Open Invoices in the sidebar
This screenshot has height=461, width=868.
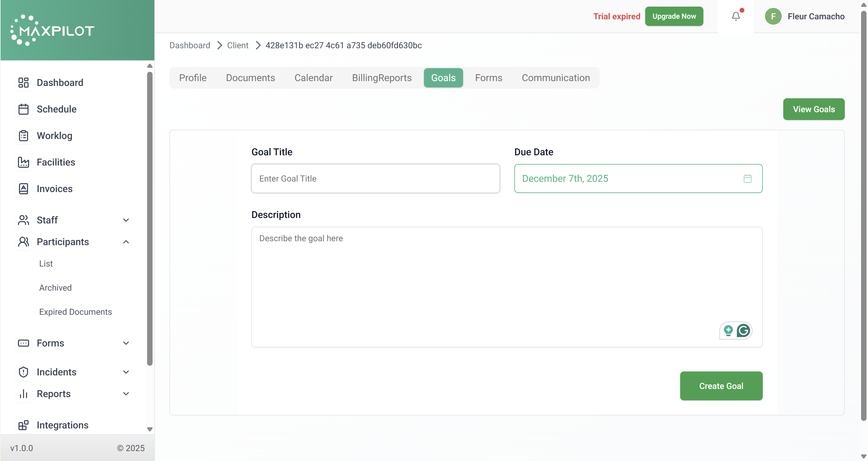[x=54, y=189]
